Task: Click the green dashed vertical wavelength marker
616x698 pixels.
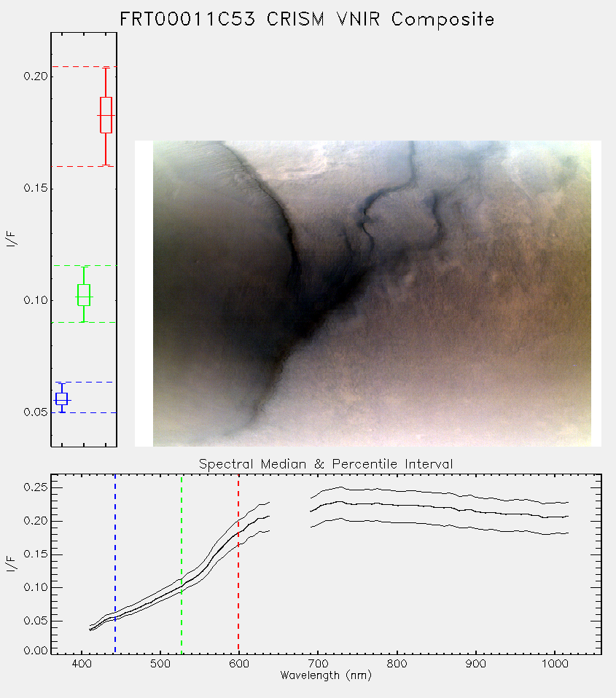Action: [x=182, y=564]
